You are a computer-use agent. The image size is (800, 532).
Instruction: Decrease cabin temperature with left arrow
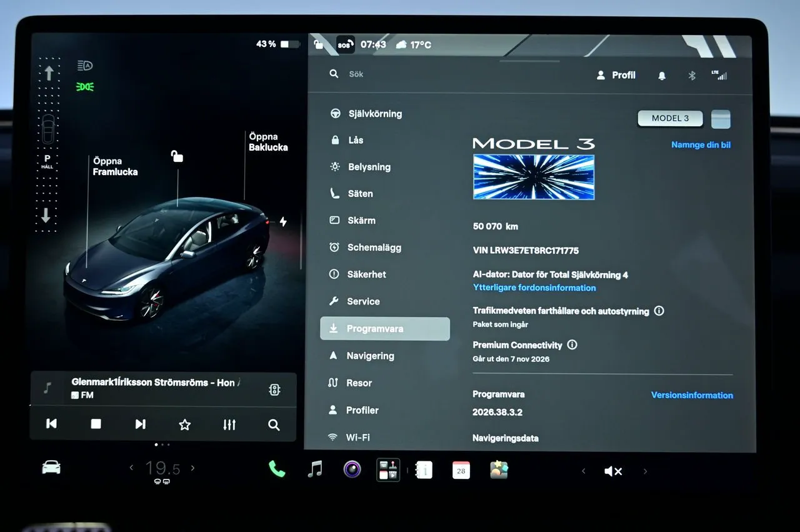point(131,468)
